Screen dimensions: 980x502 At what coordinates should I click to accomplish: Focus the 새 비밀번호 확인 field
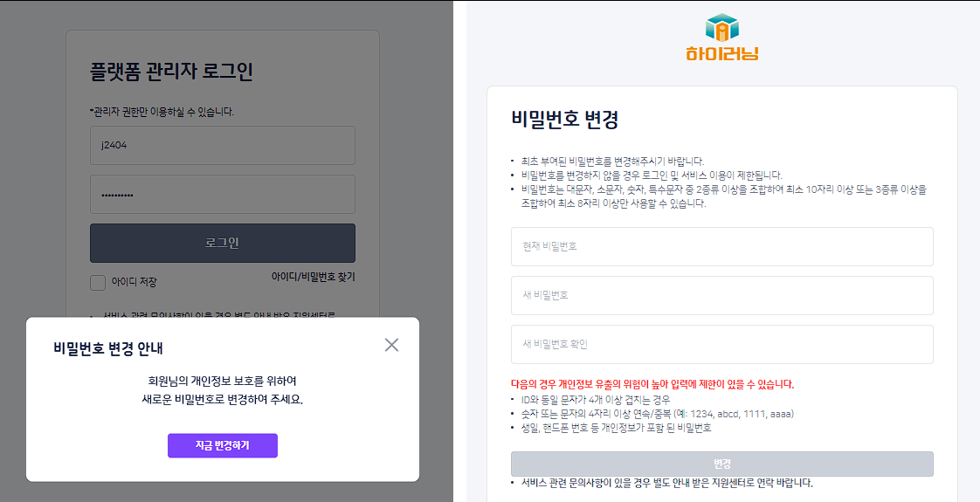721,344
